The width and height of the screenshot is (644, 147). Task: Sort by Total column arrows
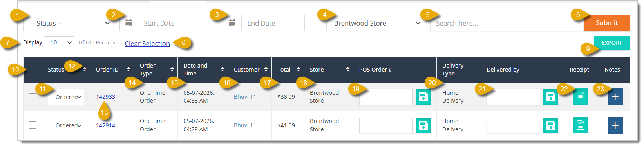pos(298,70)
